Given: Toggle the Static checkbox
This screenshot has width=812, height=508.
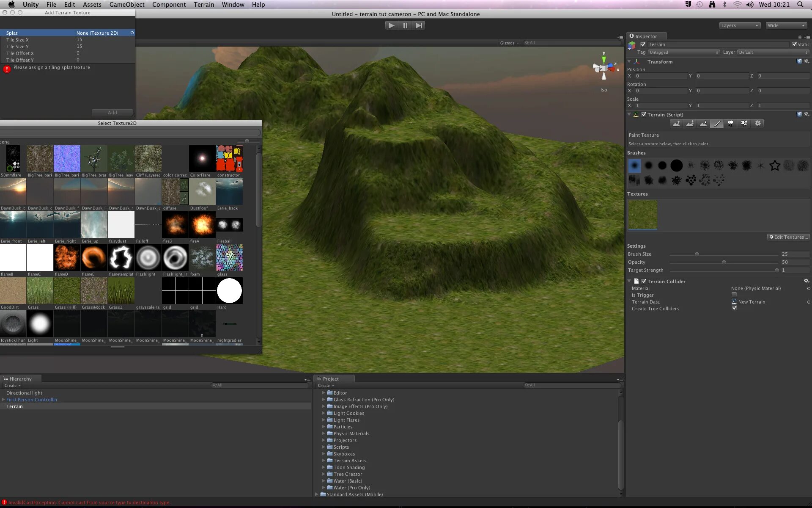Looking at the screenshot, I should click(794, 44).
